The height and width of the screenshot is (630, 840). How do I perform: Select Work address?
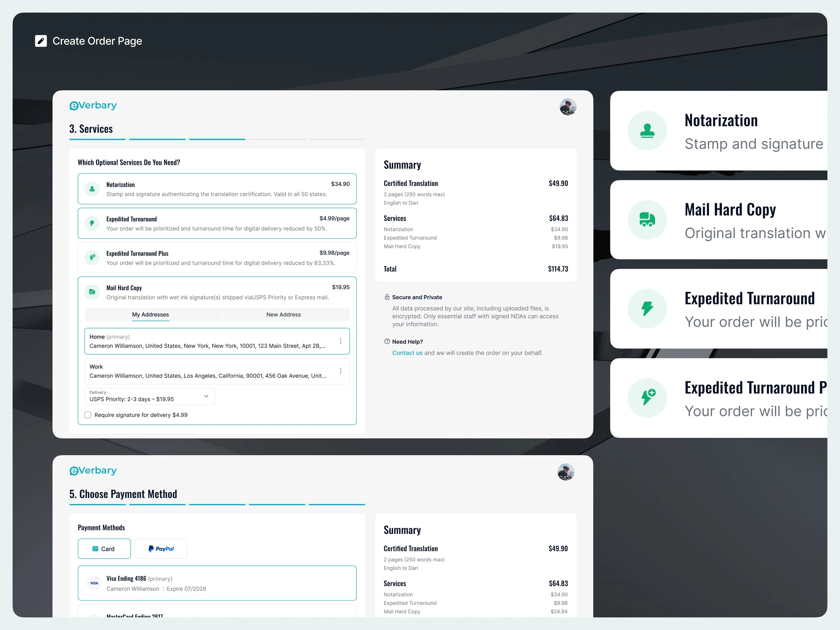coord(217,371)
